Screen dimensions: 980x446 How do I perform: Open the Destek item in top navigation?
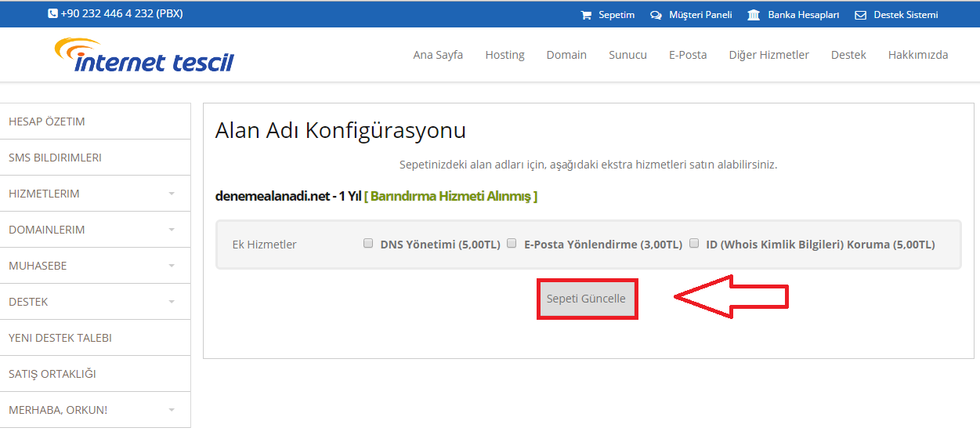tap(848, 55)
